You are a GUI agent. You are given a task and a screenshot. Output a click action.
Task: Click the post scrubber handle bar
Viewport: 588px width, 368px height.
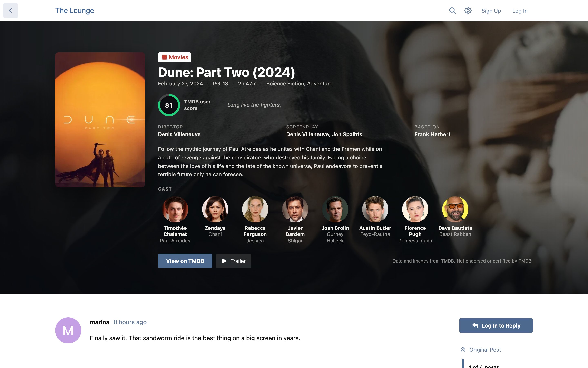(463, 364)
